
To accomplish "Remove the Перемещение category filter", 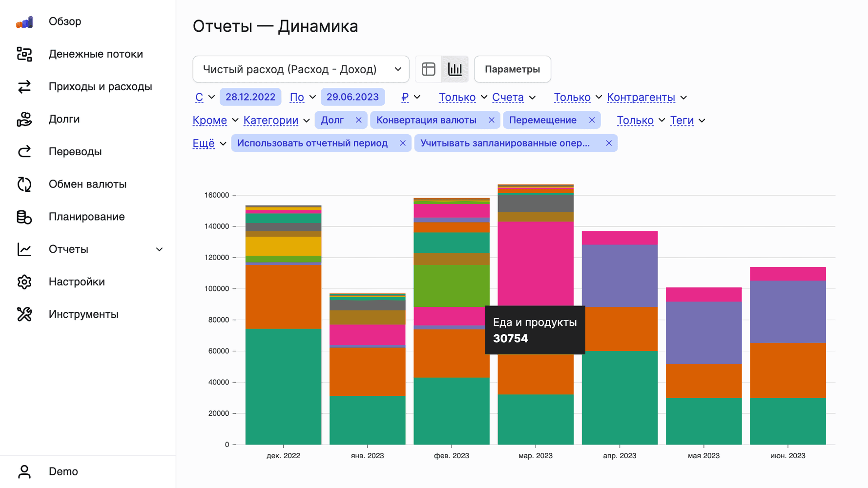I will tap(592, 120).
